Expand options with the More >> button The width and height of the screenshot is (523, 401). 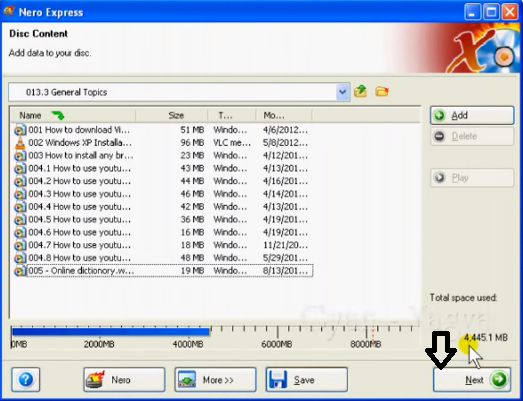coord(215,379)
